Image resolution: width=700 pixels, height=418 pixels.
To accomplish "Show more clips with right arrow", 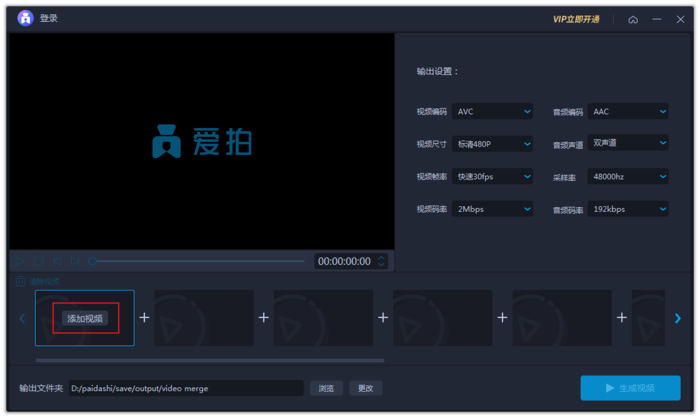I will click(678, 318).
